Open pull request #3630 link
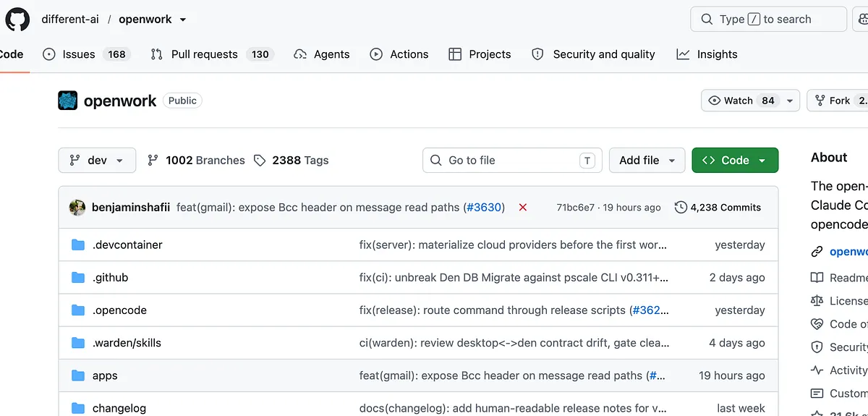The width and height of the screenshot is (868, 416). coord(484,208)
